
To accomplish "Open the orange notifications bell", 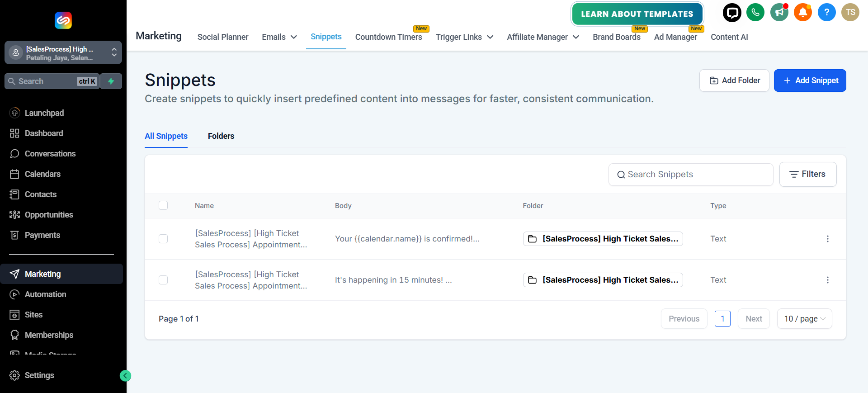I will (x=803, y=13).
